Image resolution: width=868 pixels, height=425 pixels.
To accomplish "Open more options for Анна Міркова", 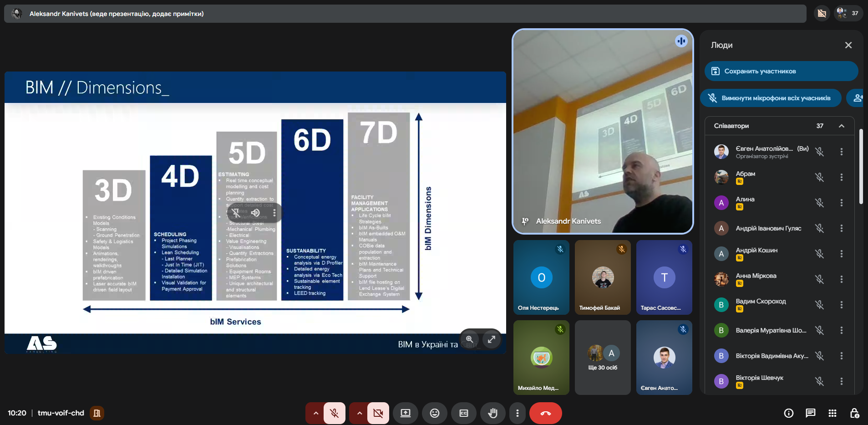I will [x=842, y=279].
